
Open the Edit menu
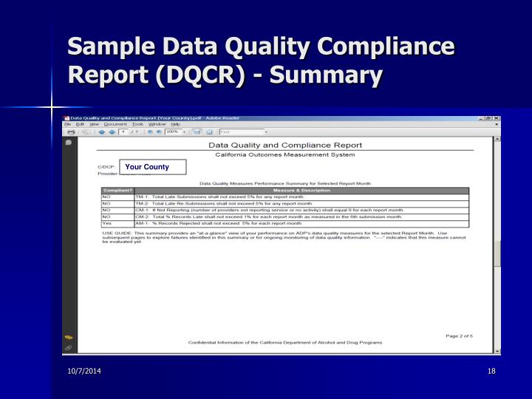(x=80, y=125)
